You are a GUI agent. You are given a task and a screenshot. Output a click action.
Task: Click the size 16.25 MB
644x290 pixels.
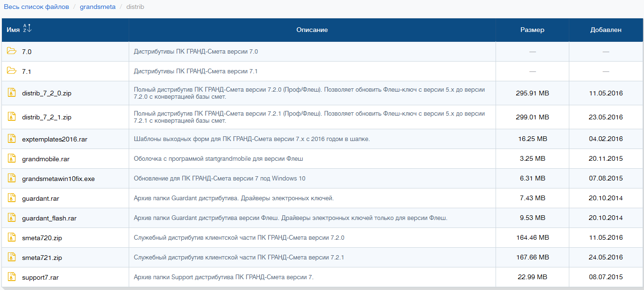tap(532, 139)
